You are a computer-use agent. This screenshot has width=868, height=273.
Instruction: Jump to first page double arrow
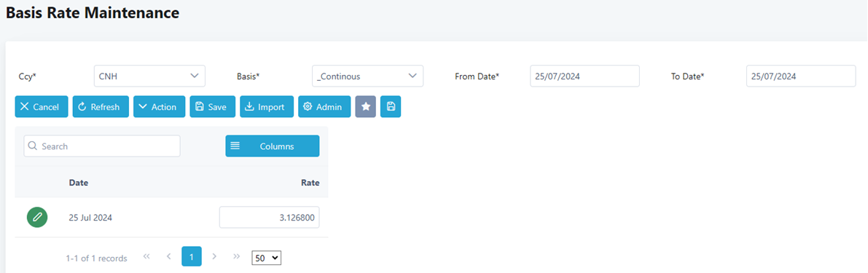pyautogui.click(x=146, y=256)
